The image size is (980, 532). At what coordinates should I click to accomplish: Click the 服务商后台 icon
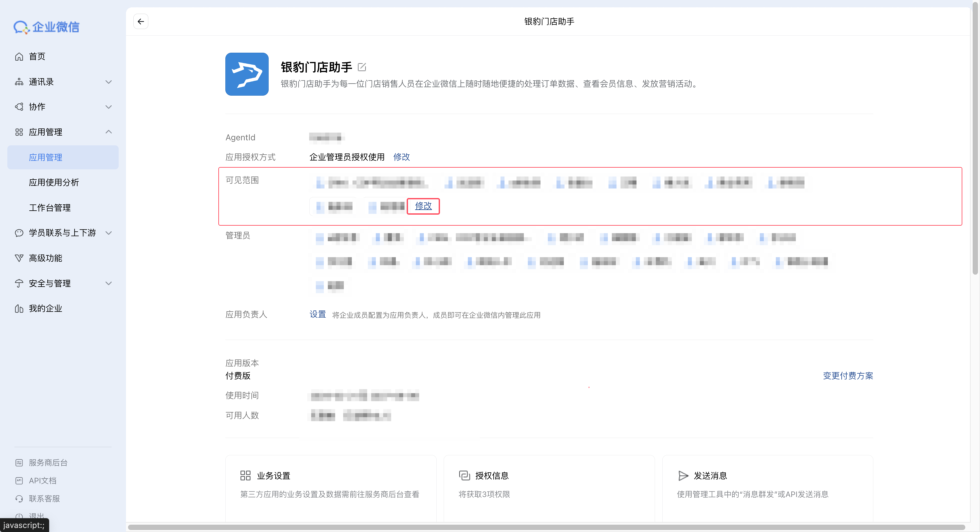tap(19, 463)
